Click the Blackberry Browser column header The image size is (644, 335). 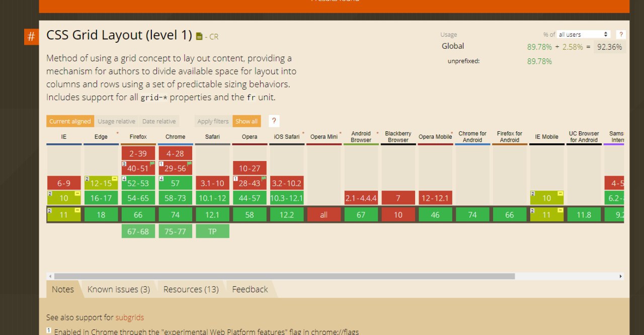tap(398, 137)
